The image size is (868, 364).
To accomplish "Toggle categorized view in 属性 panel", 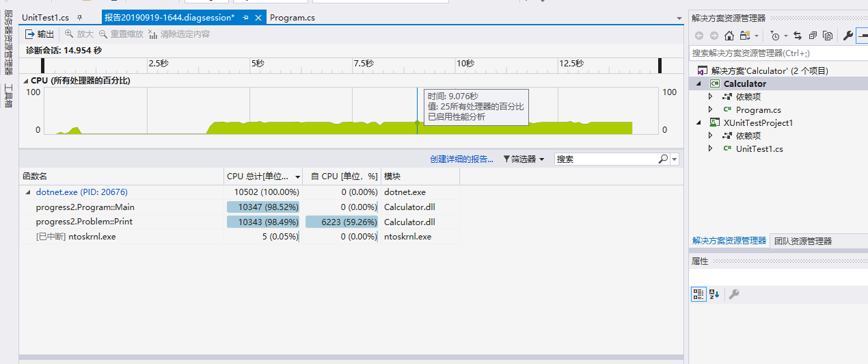I will pyautogui.click(x=699, y=294).
